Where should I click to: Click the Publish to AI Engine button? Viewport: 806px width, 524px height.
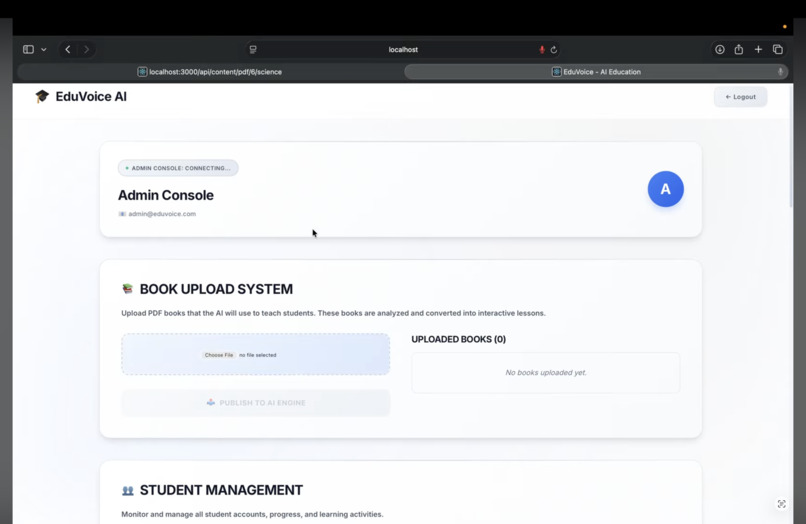click(255, 403)
